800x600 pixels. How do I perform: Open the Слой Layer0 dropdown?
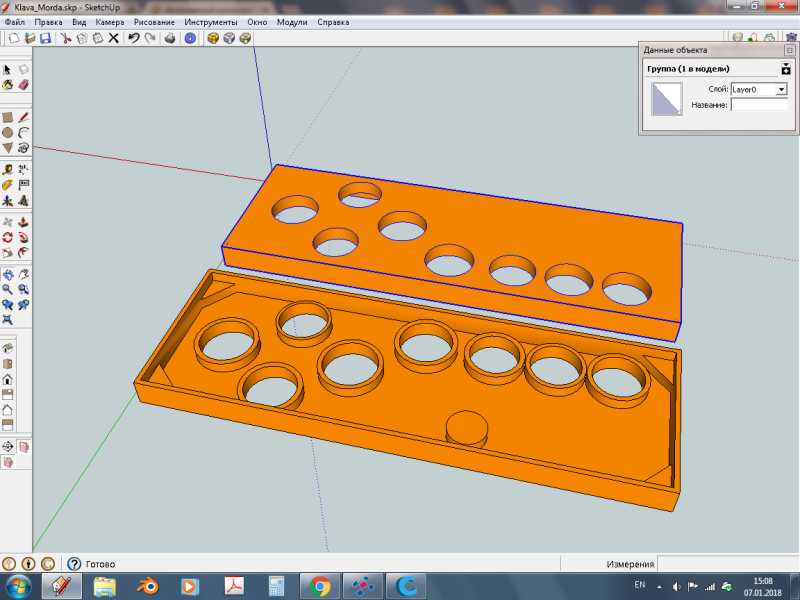(759, 89)
